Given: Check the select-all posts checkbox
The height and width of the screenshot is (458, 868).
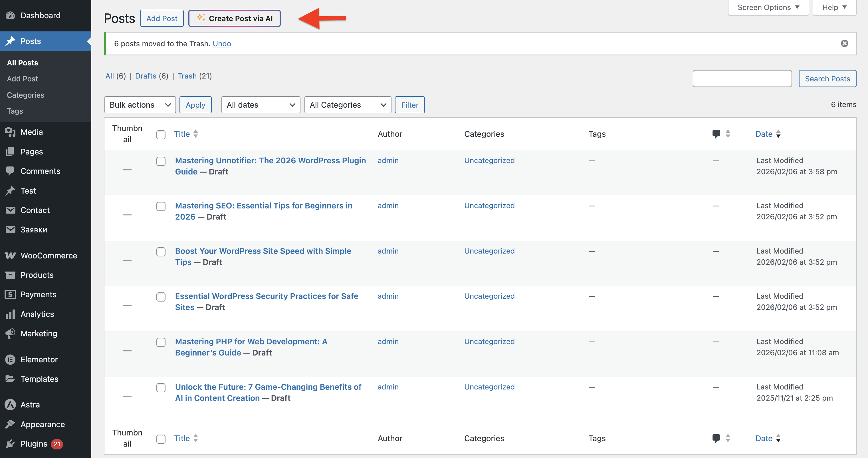Looking at the screenshot, I should (161, 134).
